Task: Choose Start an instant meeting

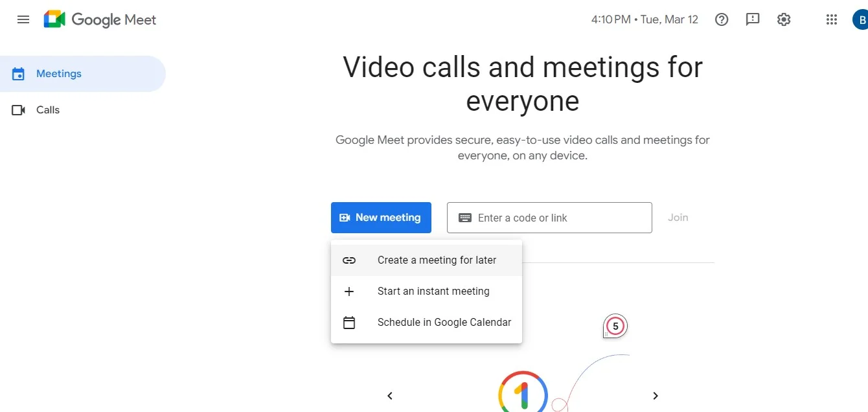Action: pyautogui.click(x=426, y=292)
